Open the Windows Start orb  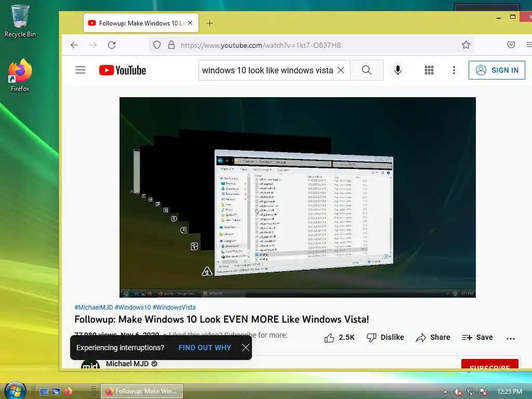coord(15,391)
